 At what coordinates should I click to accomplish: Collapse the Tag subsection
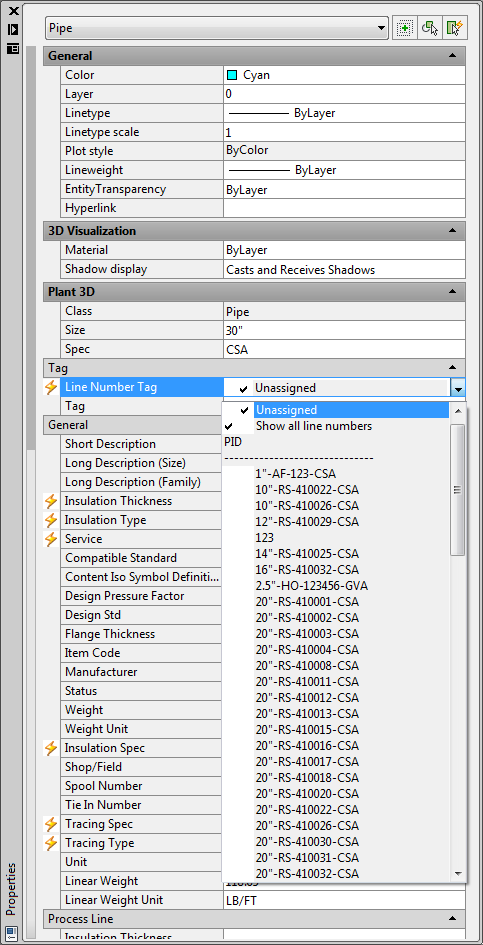tap(452, 367)
